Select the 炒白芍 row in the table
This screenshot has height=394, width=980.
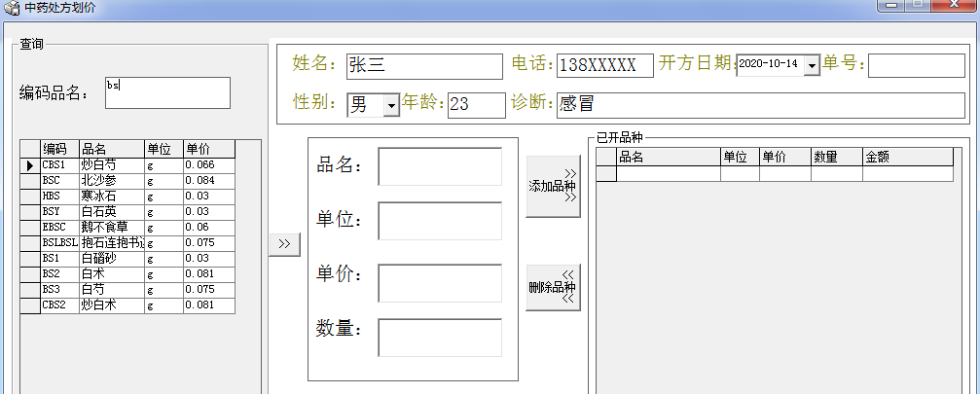point(111,165)
